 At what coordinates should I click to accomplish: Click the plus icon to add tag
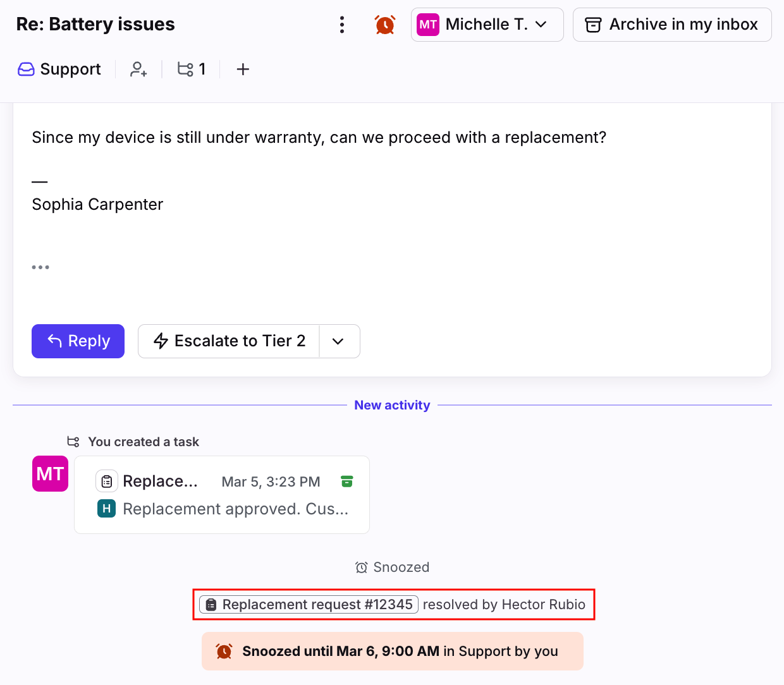pyautogui.click(x=243, y=69)
